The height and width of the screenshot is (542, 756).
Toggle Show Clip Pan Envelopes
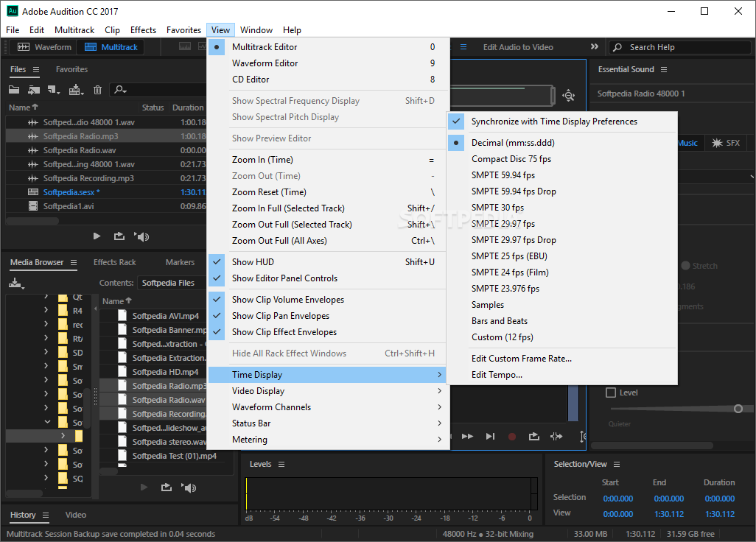pos(327,316)
